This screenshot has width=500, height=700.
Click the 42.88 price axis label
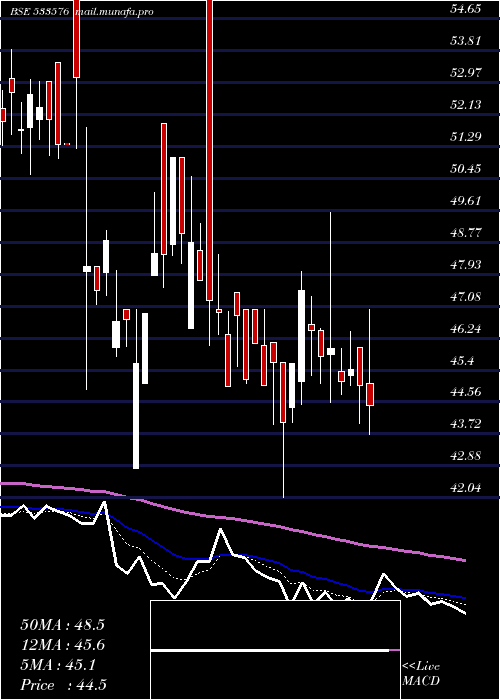pos(466,456)
